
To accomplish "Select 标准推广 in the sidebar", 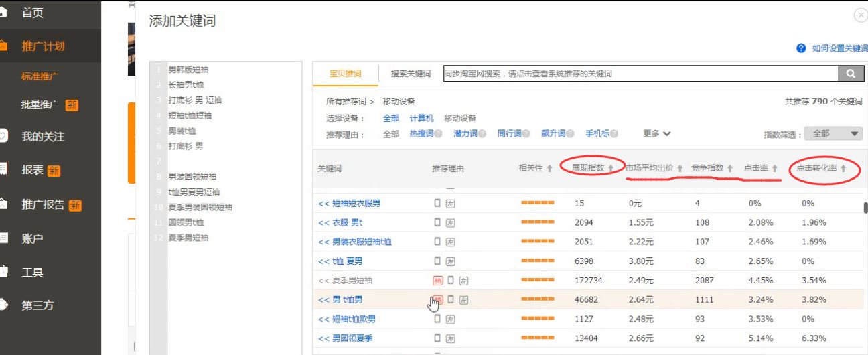I will click(40, 76).
